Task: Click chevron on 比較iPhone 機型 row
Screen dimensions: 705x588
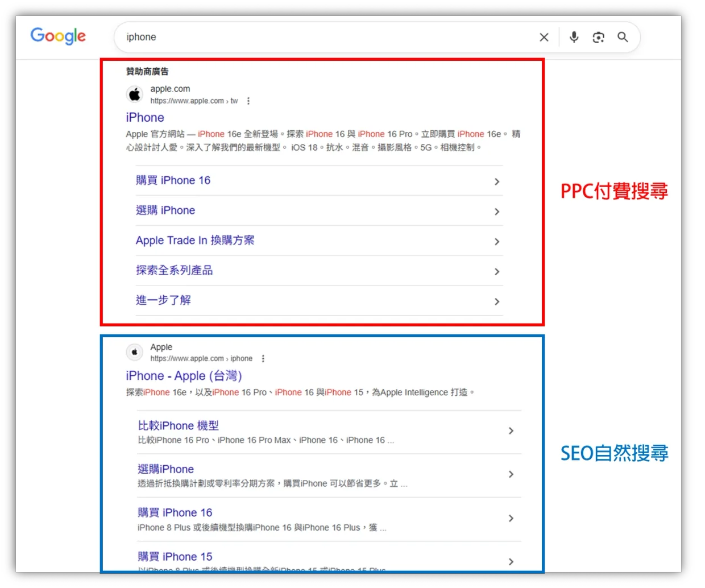Action: pos(511,431)
